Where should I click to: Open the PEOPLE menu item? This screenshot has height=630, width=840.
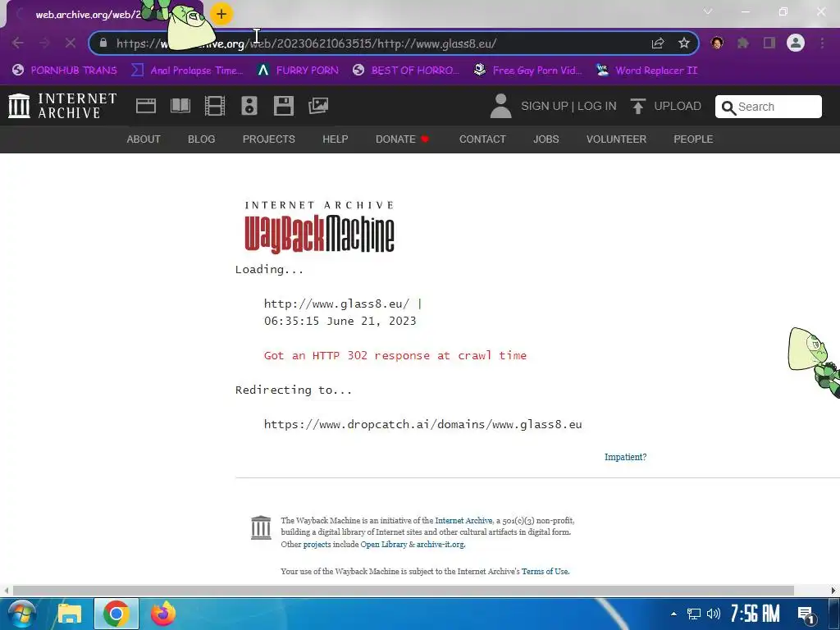(x=693, y=139)
